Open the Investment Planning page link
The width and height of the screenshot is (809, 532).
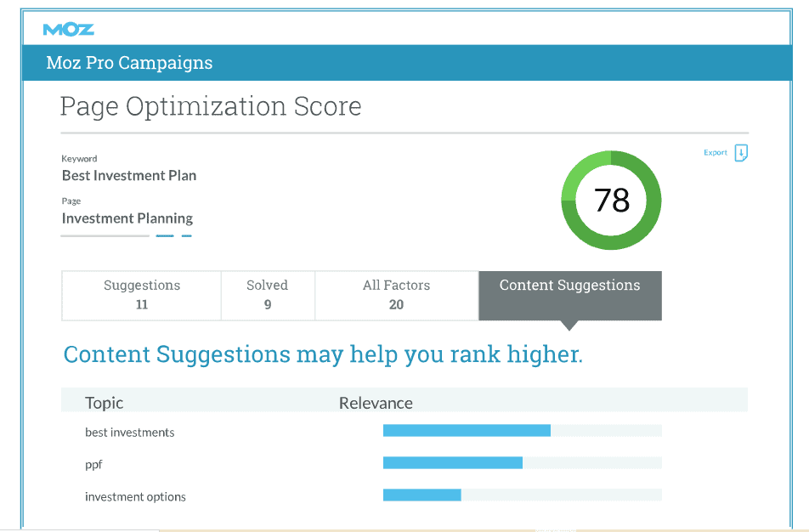[x=127, y=218]
